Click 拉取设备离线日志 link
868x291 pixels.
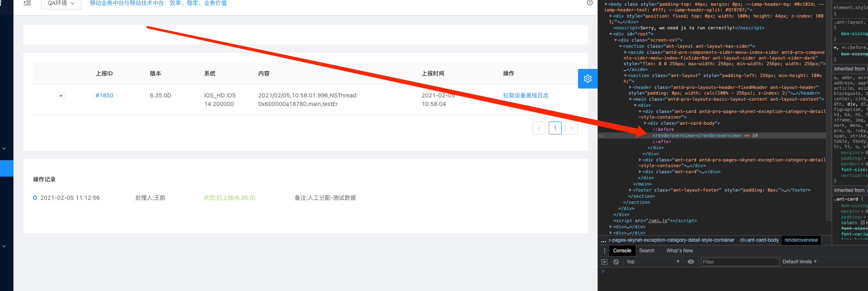(526, 95)
